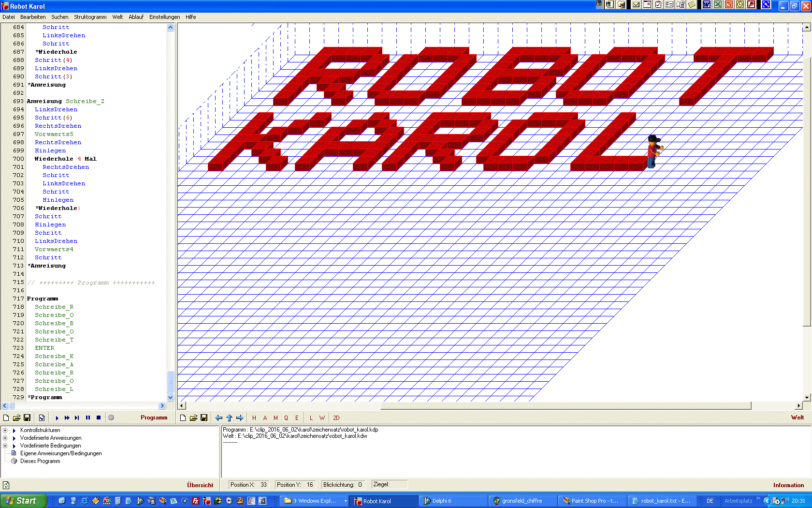Expand the Vordefinierte Bedingungen node
Image resolution: width=812 pixels, height=508 pixels.
click(5, 446)
